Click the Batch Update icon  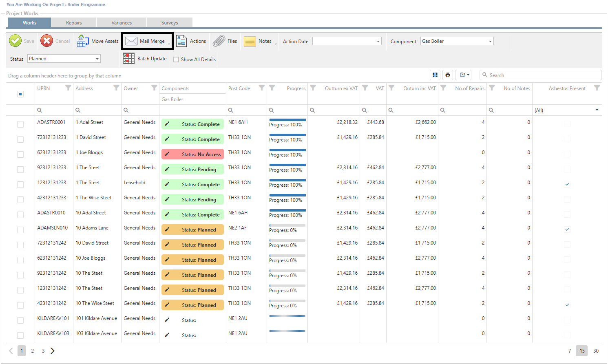(x=129, y=59)
